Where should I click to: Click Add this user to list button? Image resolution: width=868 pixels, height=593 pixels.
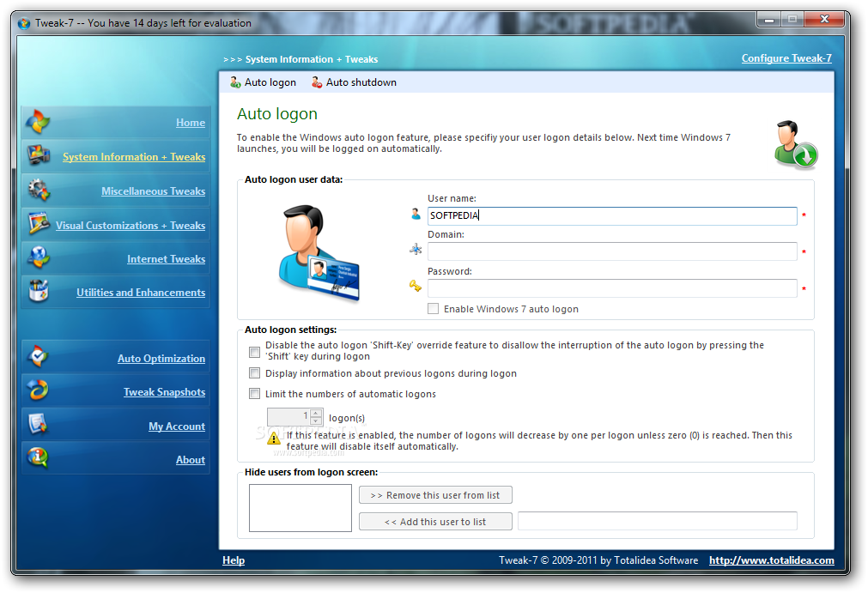pos(435,522)
